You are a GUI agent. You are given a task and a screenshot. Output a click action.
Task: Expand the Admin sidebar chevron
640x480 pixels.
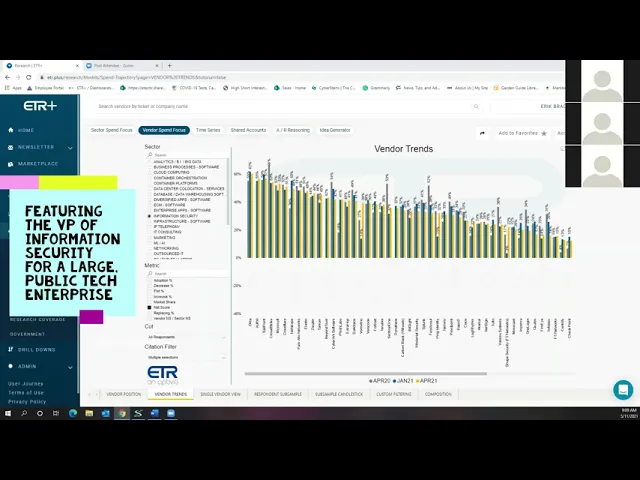click(70, 367)
